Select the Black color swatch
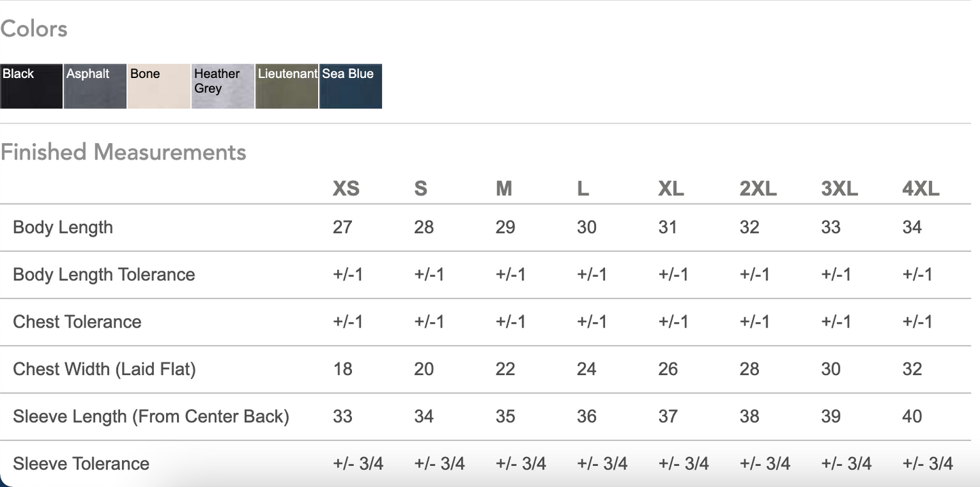 [31, 86]
